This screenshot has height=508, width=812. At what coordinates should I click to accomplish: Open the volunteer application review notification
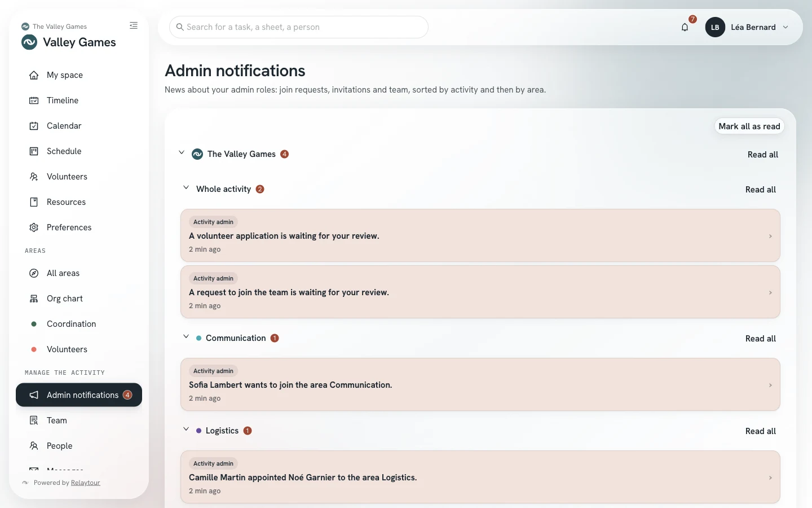pyautogui.click(x=480, y=235)
